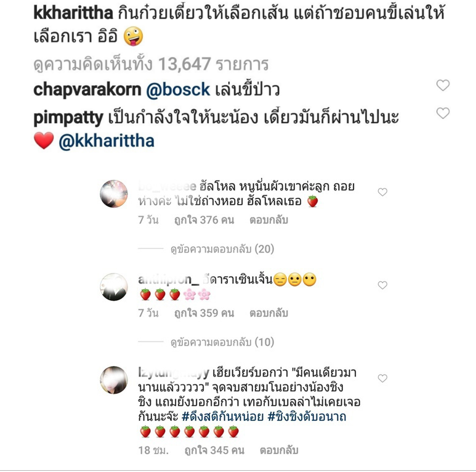
Task: View all 13,647 comments
Action: (151, 64)
